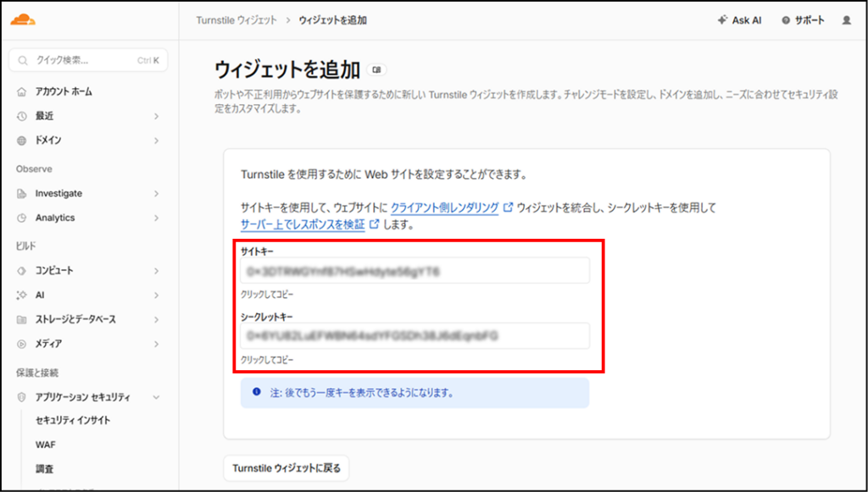Click the Ask AI sparkle icon
The image size is (868, 492).
[x=722, y=20]
